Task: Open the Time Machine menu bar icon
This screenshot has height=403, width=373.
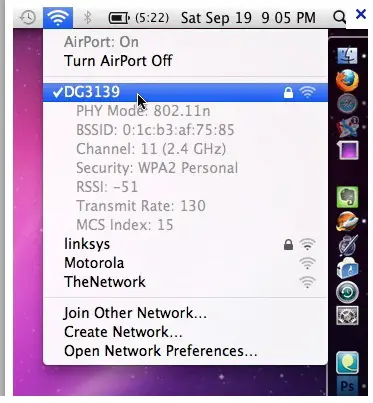Action: pyautogui.click(x=27, y=17)
